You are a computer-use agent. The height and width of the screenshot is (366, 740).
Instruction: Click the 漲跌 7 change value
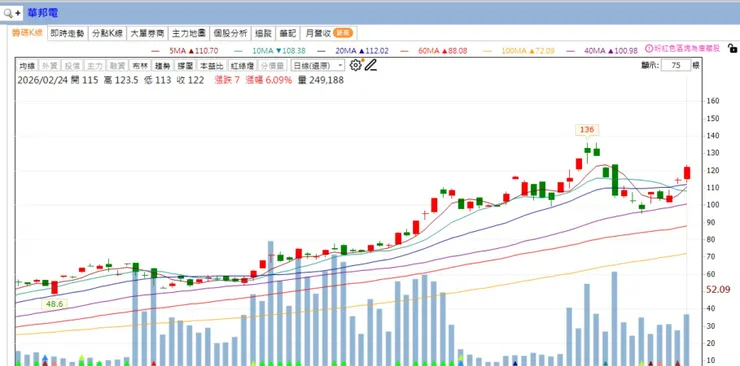(227, 80)
